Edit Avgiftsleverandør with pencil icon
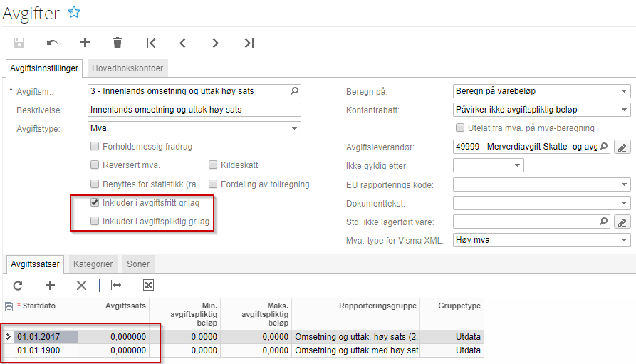 click(x=622, y=147)
